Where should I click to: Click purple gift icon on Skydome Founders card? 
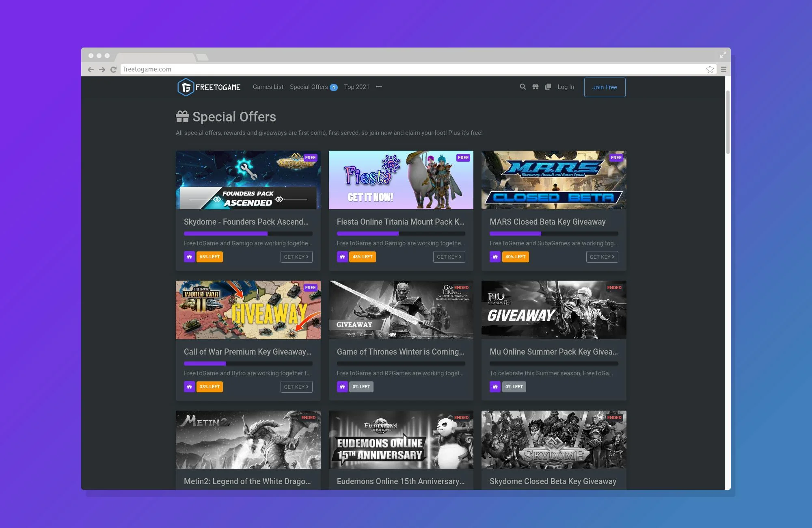pyautogui.click(x=189, y=257)
